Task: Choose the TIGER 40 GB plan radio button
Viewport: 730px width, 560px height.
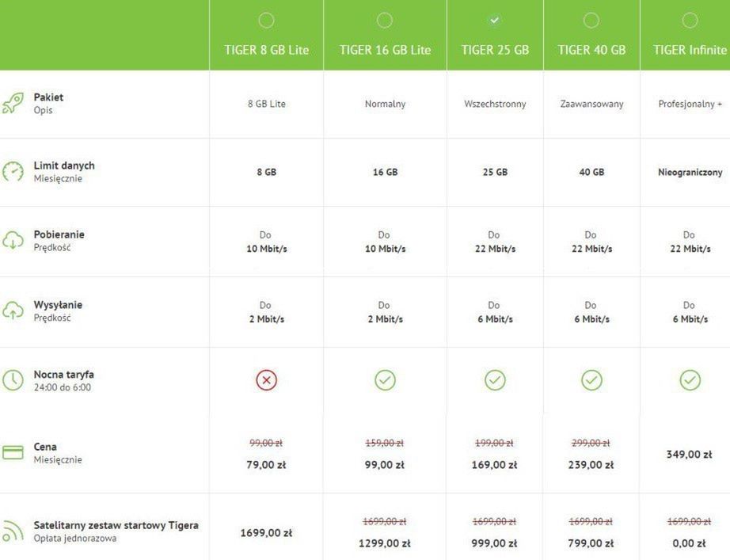Action: (591, 20)
